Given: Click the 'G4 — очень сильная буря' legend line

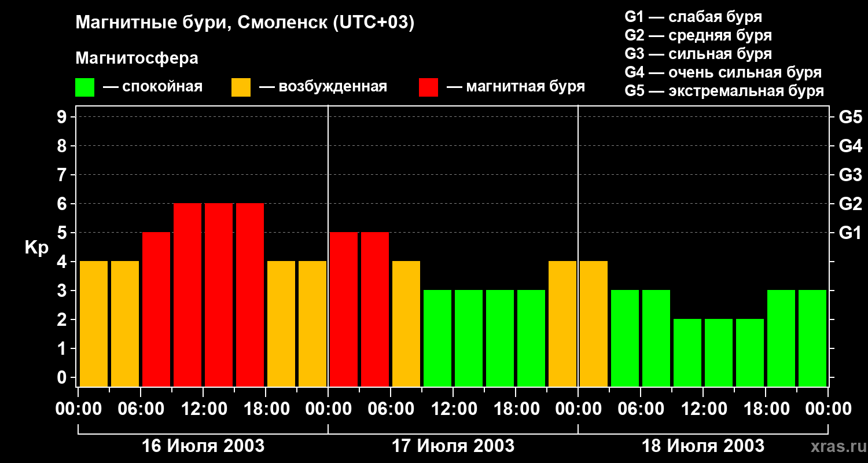Looking at the screenshot, I should pyautogui.click(x=723, y=72).
